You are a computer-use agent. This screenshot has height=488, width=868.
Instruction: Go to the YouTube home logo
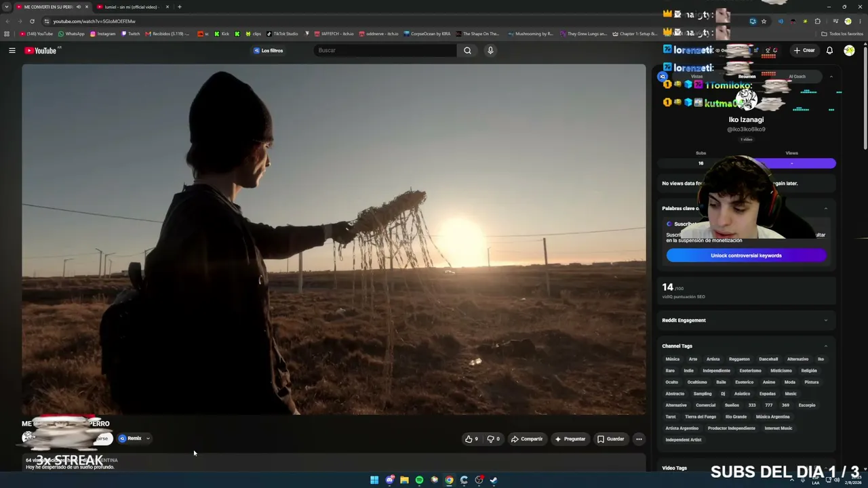41,50
